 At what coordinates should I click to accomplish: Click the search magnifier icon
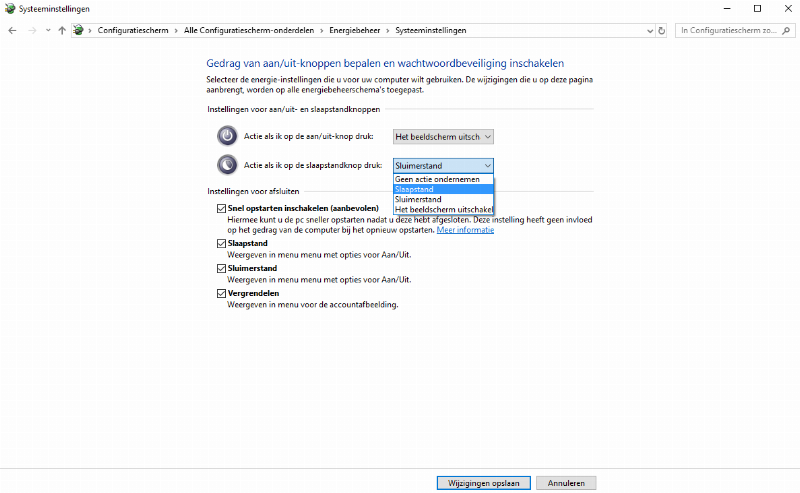[786, 31]
